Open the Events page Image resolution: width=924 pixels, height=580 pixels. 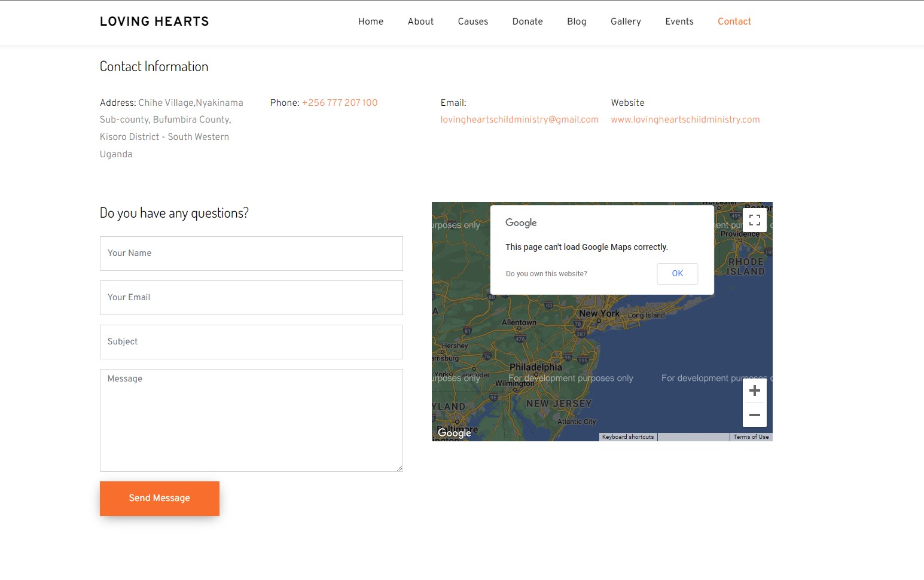point(679,22)
